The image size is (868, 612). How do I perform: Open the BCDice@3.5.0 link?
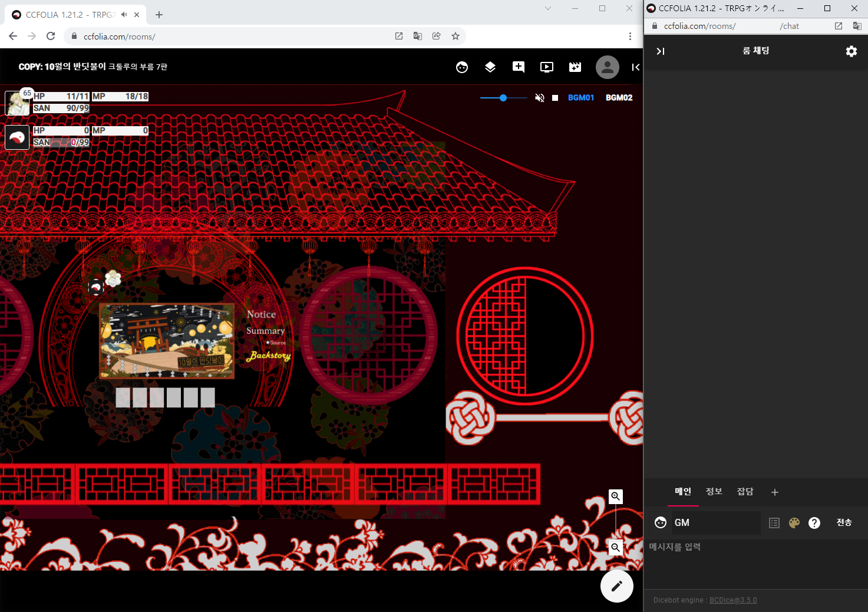tap(733, 600)
